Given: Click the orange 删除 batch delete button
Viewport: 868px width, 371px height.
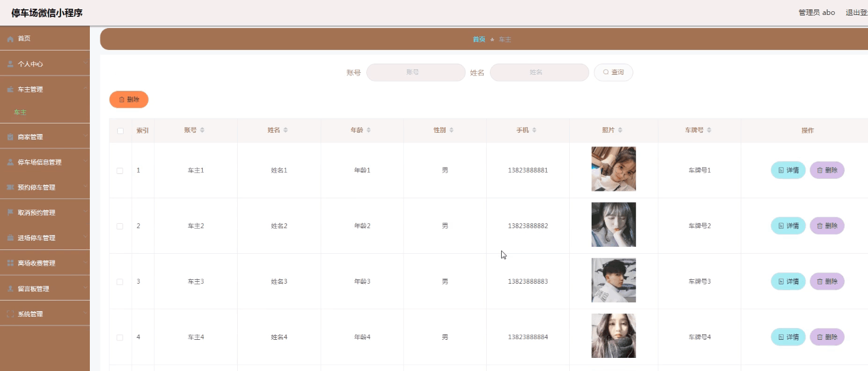Looking at the screenshot, I should coord(129,100).
